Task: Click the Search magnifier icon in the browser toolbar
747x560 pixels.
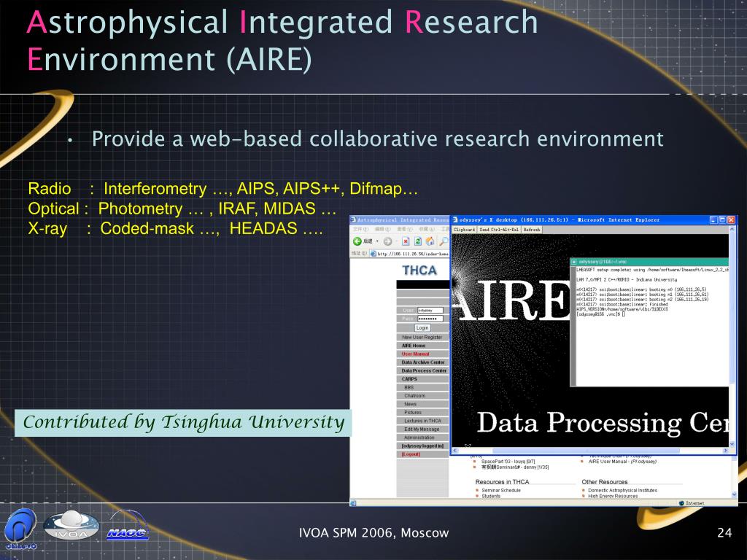Action: 444,241
